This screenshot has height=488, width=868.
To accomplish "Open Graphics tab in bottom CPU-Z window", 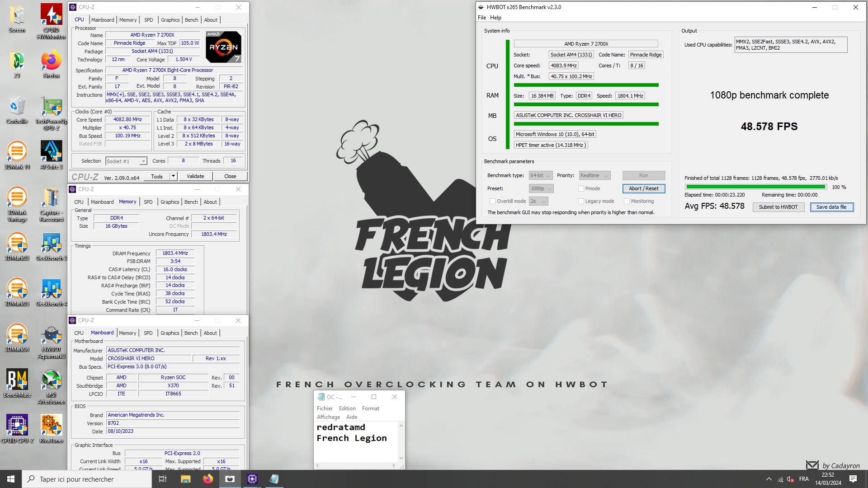I will pos(170,333).
